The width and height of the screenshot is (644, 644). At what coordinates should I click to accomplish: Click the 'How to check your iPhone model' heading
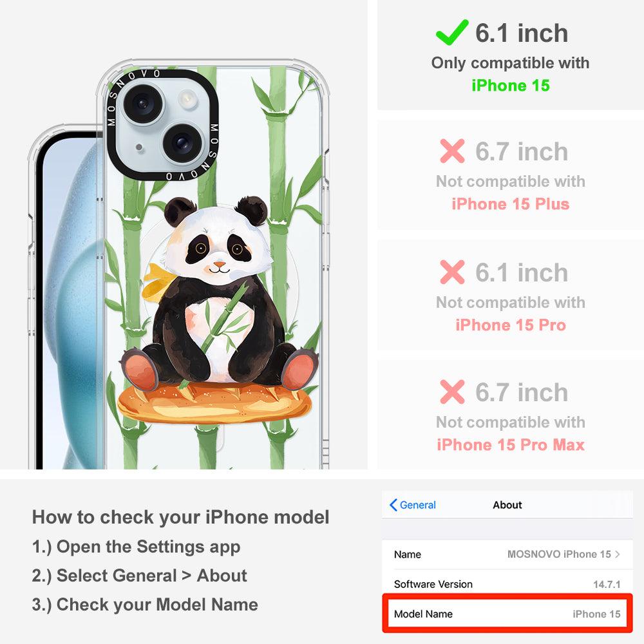[x=181, y=516]
